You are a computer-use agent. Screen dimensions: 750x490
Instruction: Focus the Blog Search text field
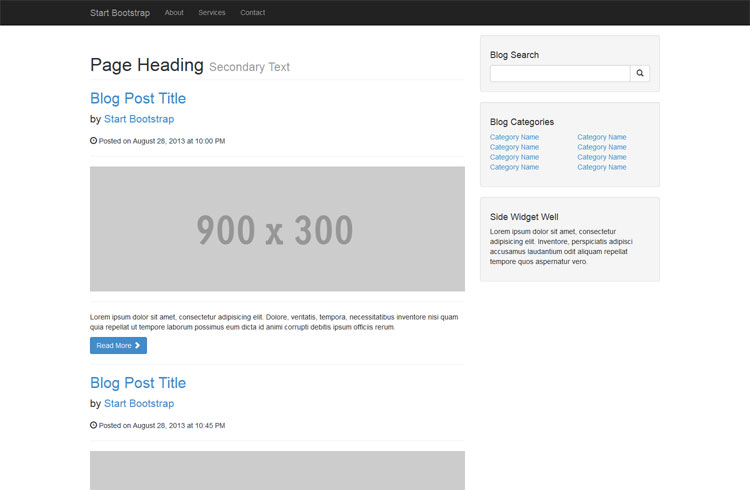coord(560,73)
